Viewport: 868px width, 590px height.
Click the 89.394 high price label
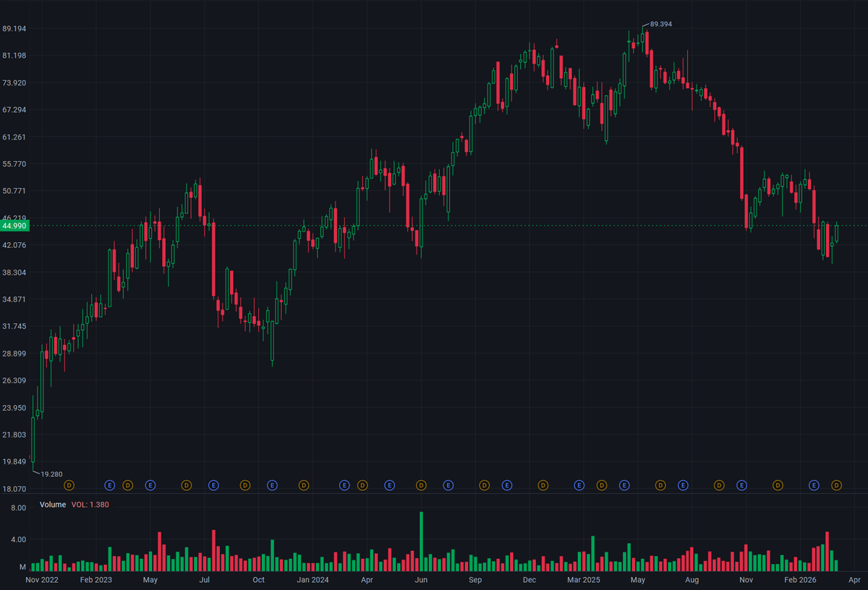[661, 24]
